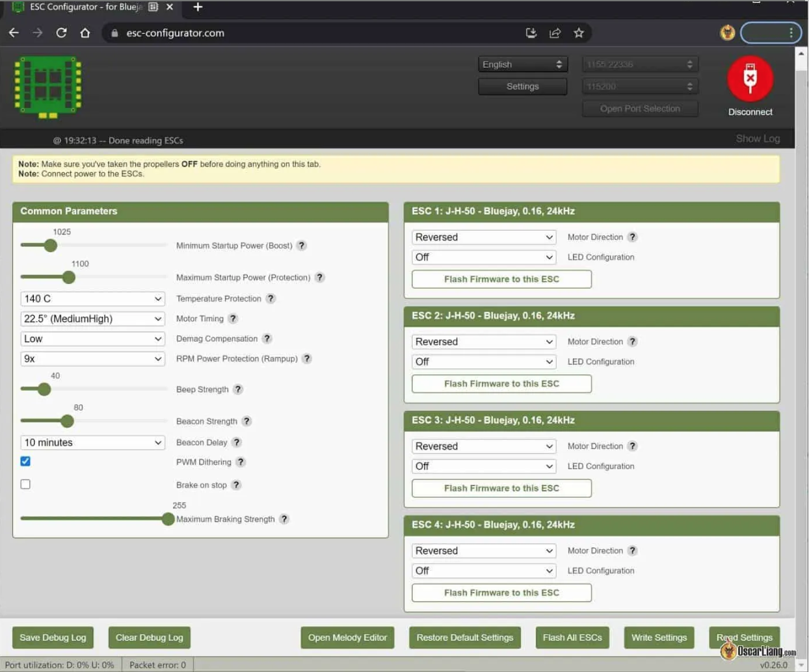
Task: Click the red Disconnect USB icon
Action: (x=750, y=79)
